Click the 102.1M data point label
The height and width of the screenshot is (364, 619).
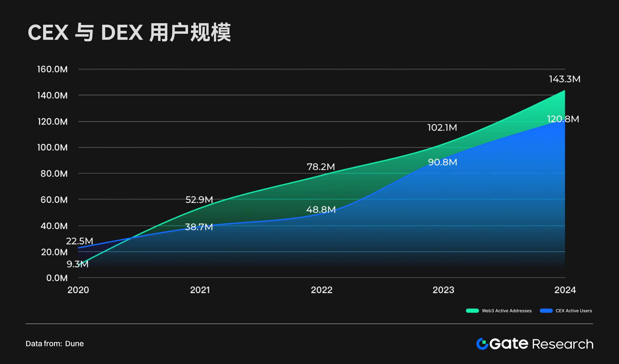click(442, 128)
